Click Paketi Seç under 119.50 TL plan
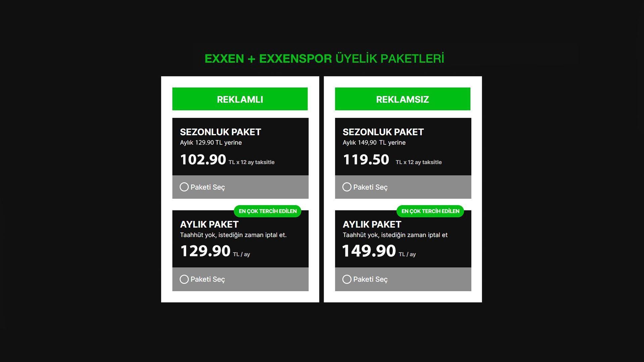The image size is (644, 362). 370,187
